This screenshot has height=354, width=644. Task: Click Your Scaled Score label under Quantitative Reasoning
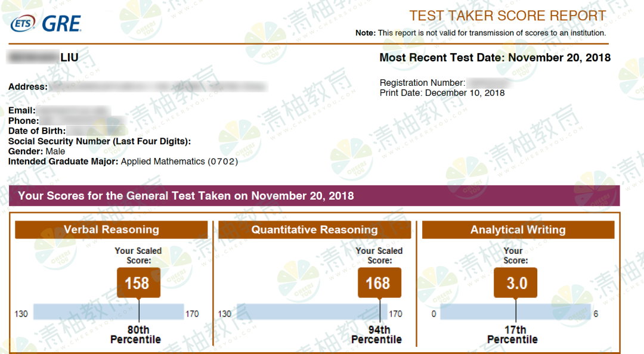pos(379,256)
